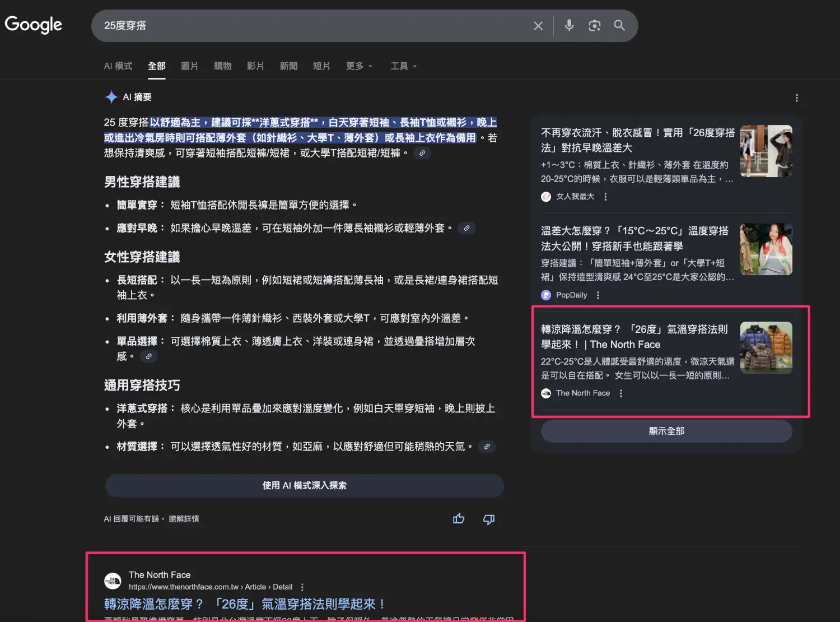Open Google Lens camera search

coord(594,25)
